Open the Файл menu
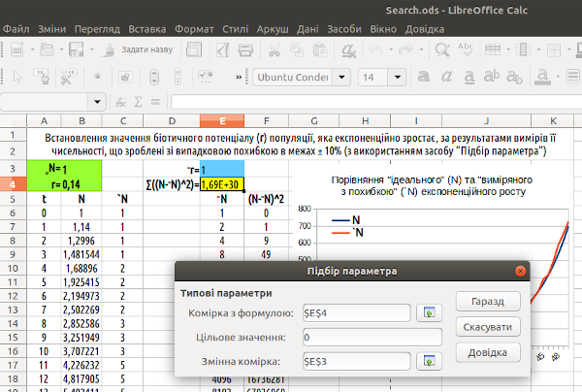 point(16,29)
